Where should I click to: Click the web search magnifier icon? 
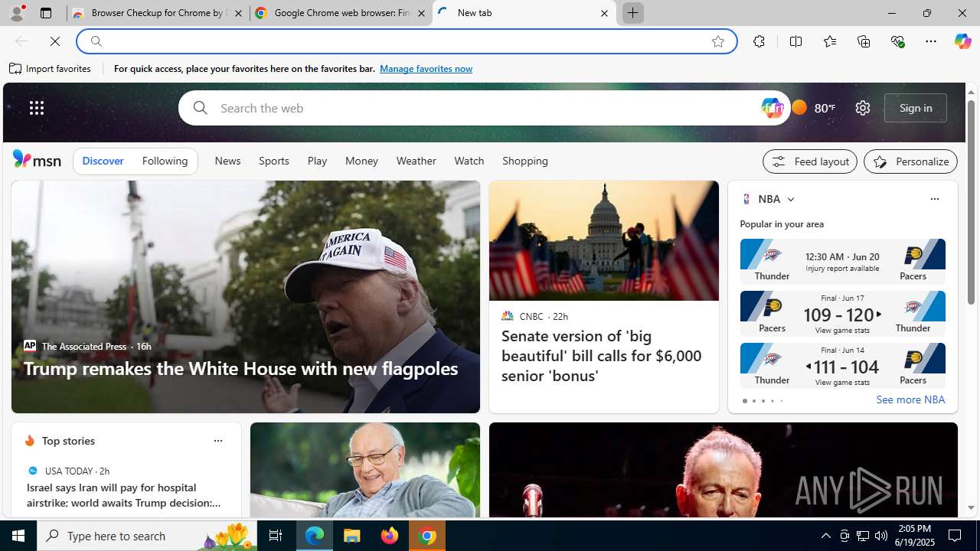[x=200, y=108]
